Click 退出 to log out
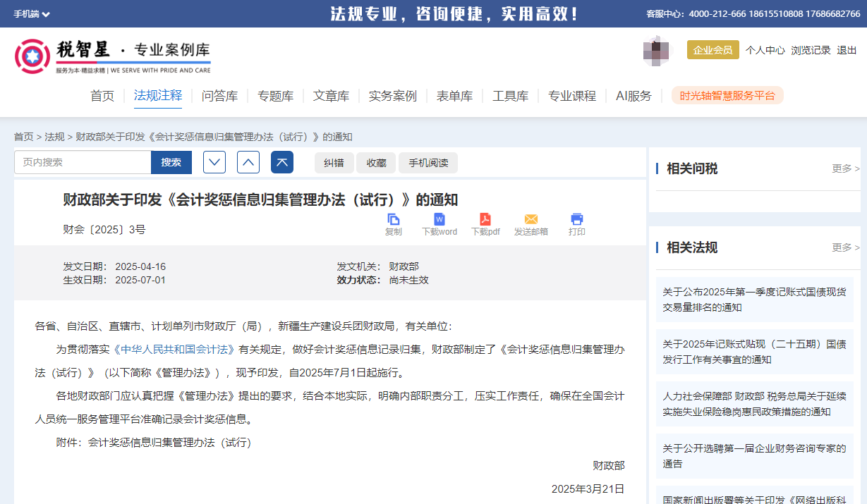Image resolution: width=867 pixels, height=504 pixels. (847, 50)
